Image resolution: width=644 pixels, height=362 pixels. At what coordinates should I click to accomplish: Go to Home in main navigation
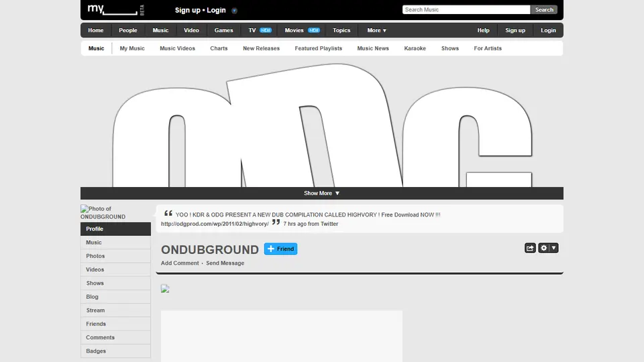pos(96,30)
